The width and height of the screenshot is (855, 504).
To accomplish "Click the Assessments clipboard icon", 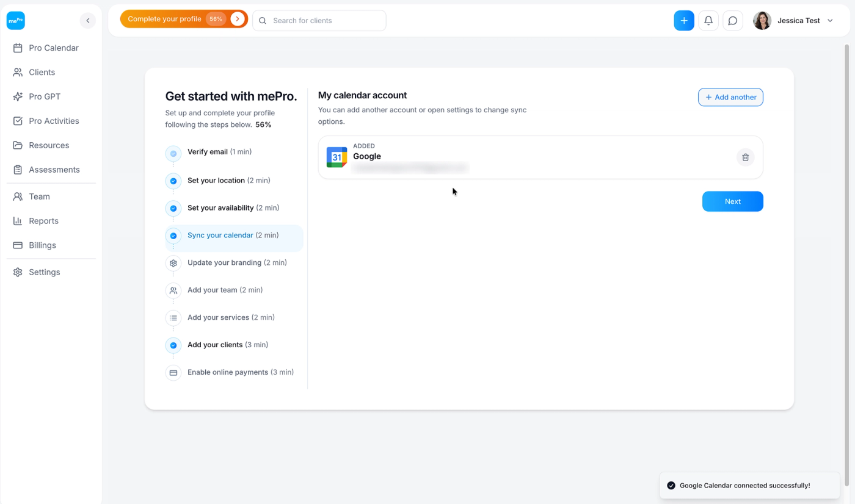I will (x=18, y=170).
